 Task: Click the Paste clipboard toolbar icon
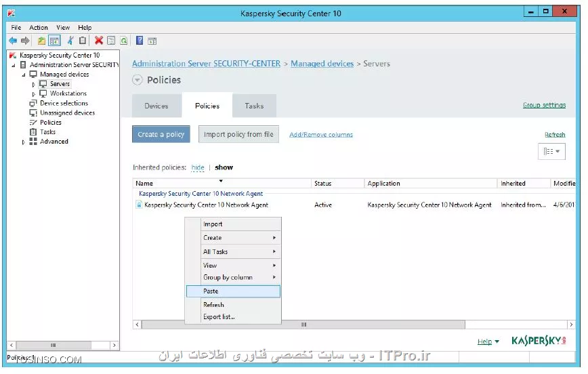click(x=83, y=41)
